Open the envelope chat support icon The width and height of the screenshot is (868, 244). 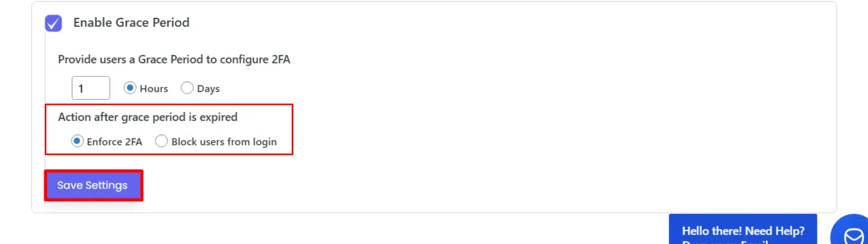click(x=853, y=236)
